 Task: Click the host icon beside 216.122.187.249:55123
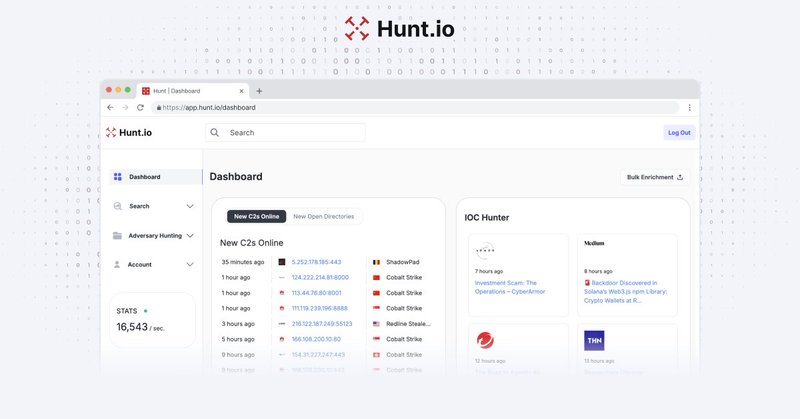[x=282, y=324]
